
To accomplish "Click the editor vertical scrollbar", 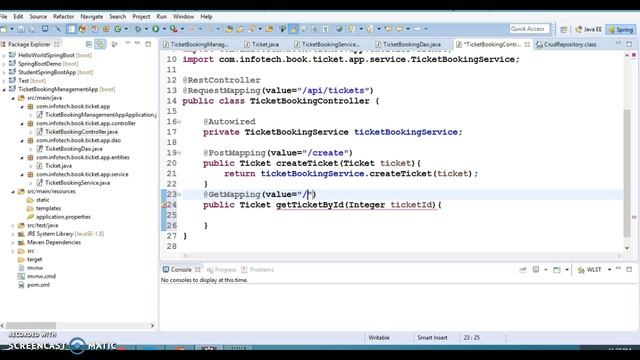I will tap(627, 173).
